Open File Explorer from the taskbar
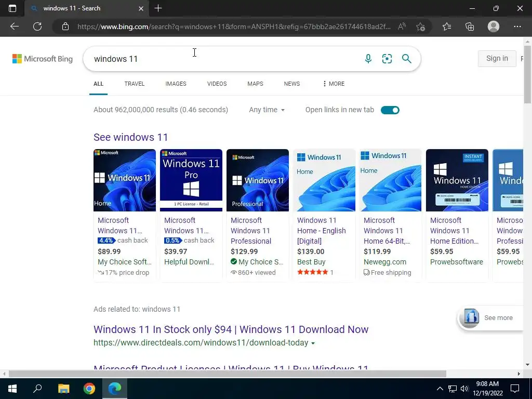532x399 pixels. [x=63, y=388]
